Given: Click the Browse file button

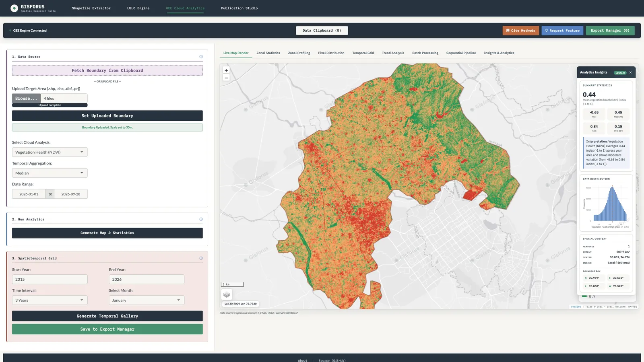Looking at the screenshot, I should tap(26, 98).
